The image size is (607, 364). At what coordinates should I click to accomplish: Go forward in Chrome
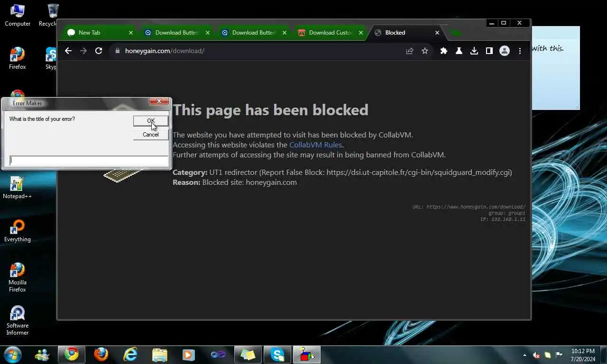point(83,51)
